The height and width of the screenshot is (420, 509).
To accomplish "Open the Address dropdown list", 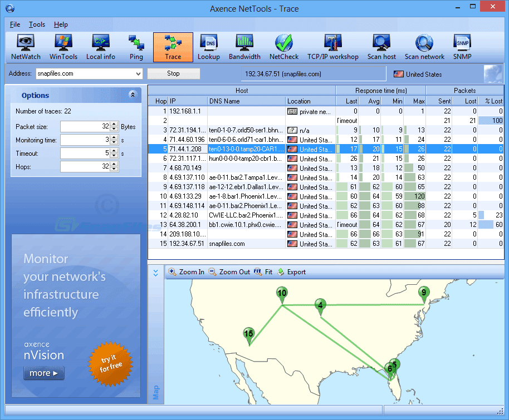I will tap(139, 73).
